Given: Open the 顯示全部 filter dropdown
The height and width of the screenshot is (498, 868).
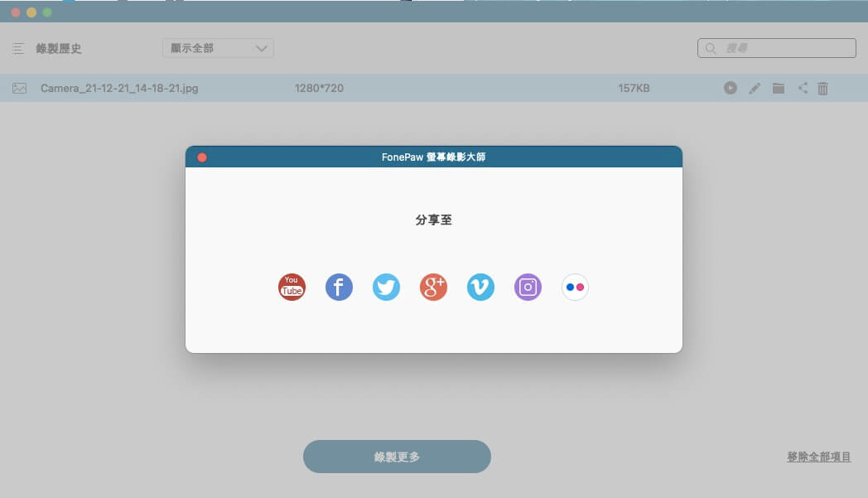Looking at the screenshot, I should 218,48.
